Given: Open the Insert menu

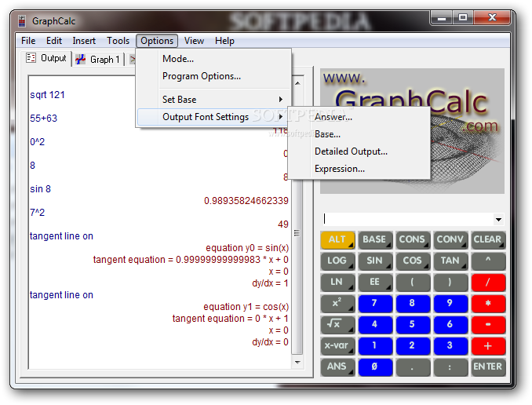Looking at the screenshot, I should (x=84, y=41).
